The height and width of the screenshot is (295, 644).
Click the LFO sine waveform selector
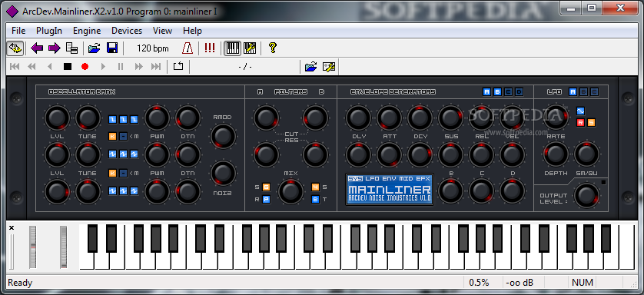[580, 111]
